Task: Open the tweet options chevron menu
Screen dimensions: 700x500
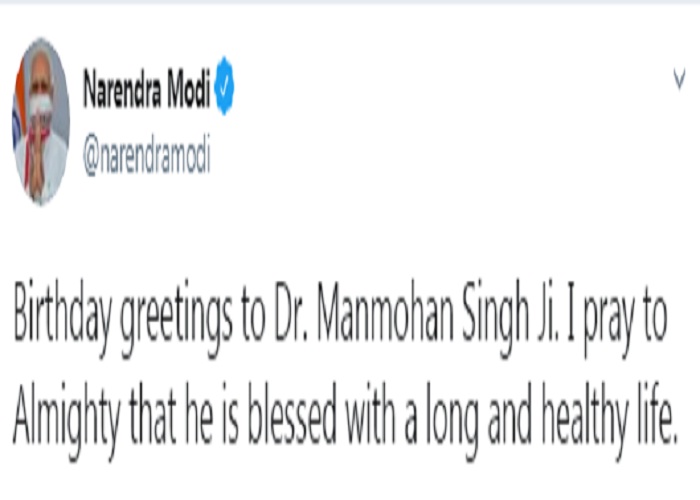Action: coord(679,79)
